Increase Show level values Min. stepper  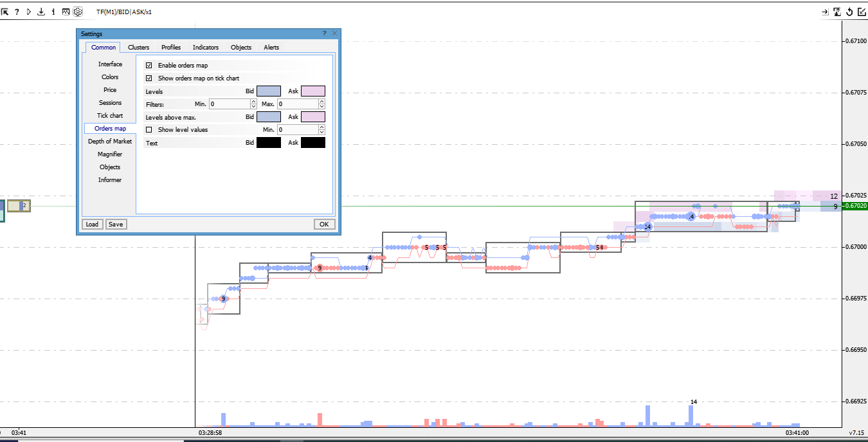(x=321, y=127)
